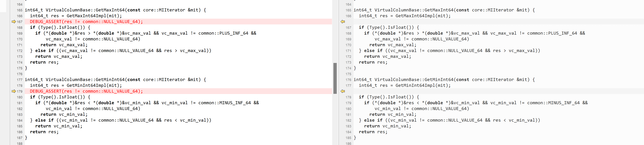Click closing brace on left line 187
The height and width of the screenshot is (145, 644).
tap(26, 138)
